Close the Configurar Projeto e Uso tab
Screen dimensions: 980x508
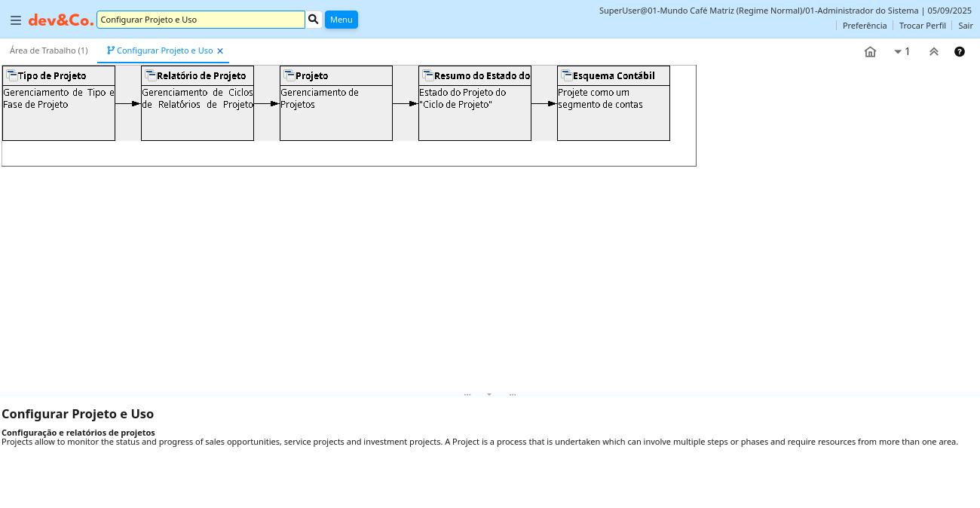coord(220,51)
